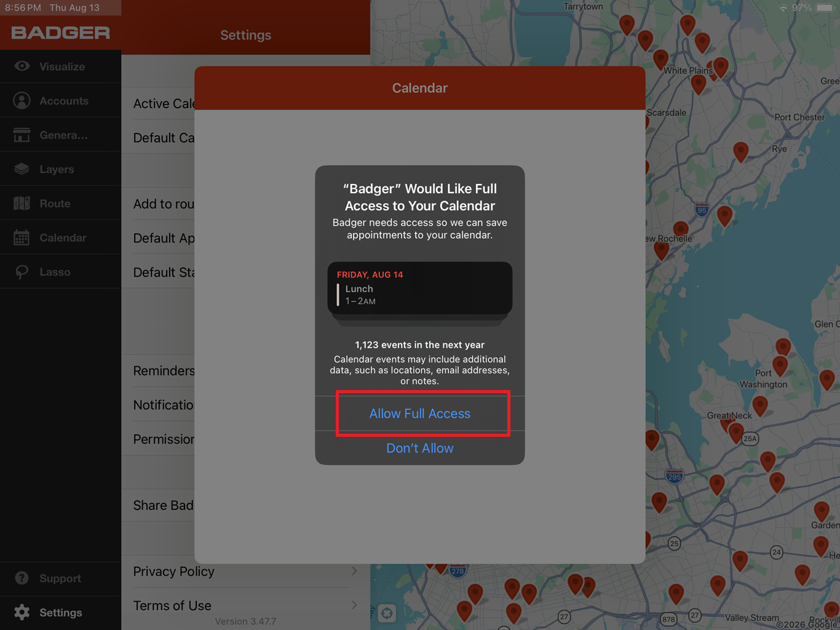Select the map pin beside the Rye label

(x=741, y=151)
